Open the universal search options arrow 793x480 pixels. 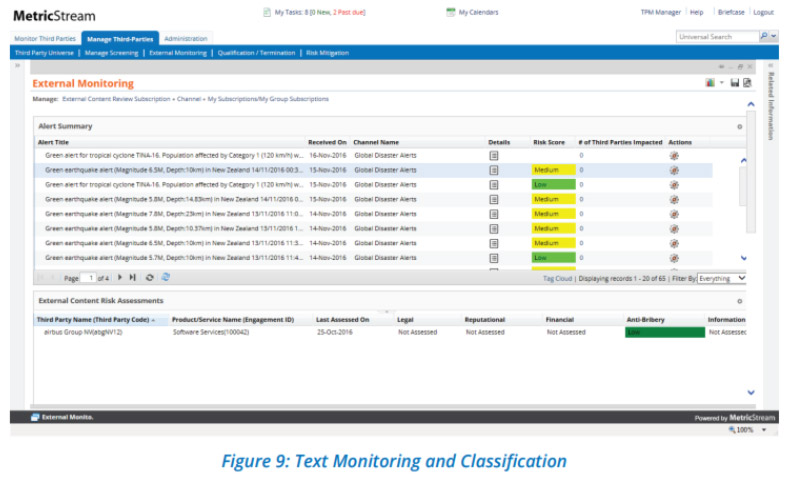tap(774, 36)
